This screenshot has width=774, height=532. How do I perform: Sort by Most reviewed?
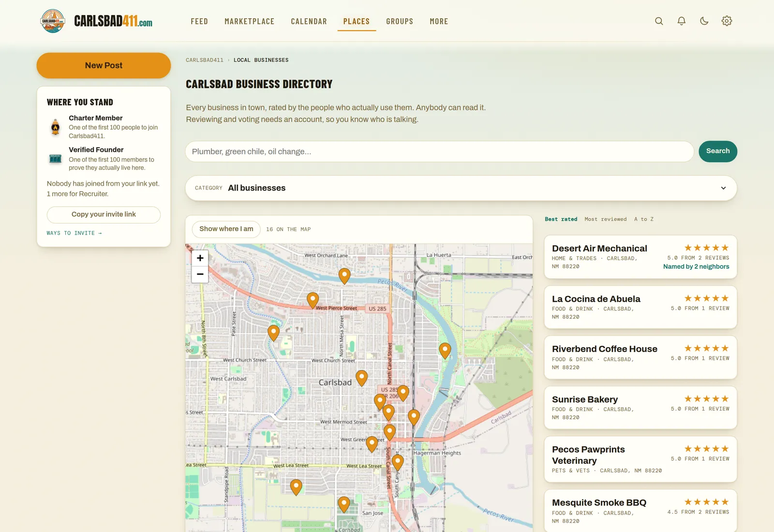tap(606, 219)
